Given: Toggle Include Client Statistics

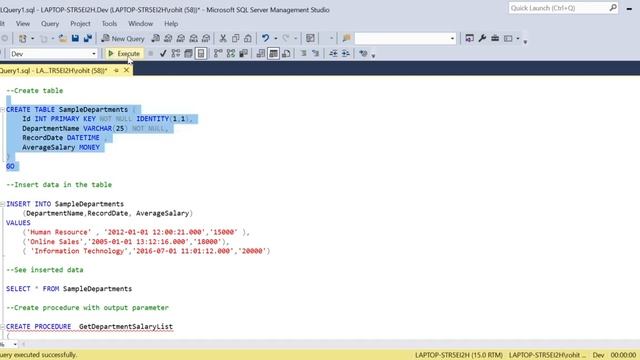Looking at the screenshot, I should pos(243,53).
